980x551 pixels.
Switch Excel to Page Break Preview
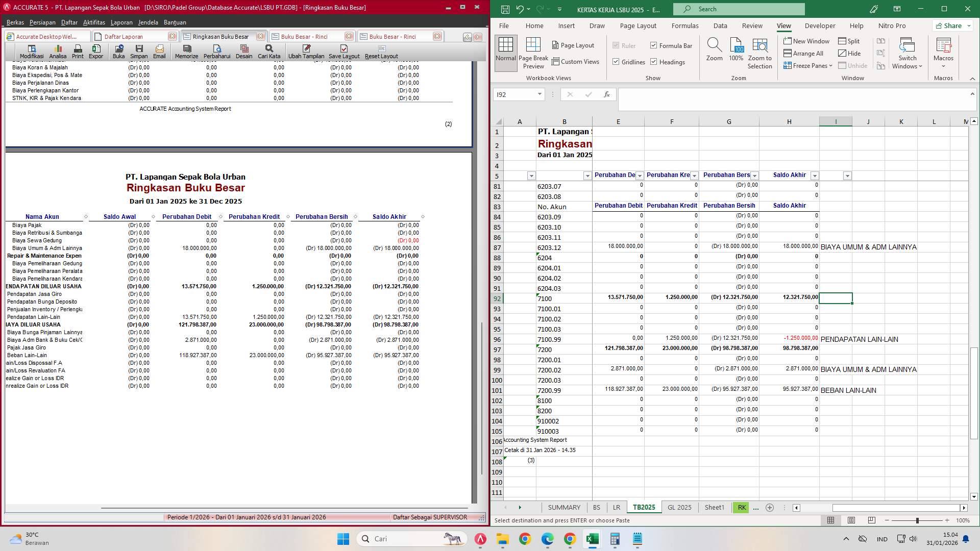pyautogui.click(x=533, y=53)
